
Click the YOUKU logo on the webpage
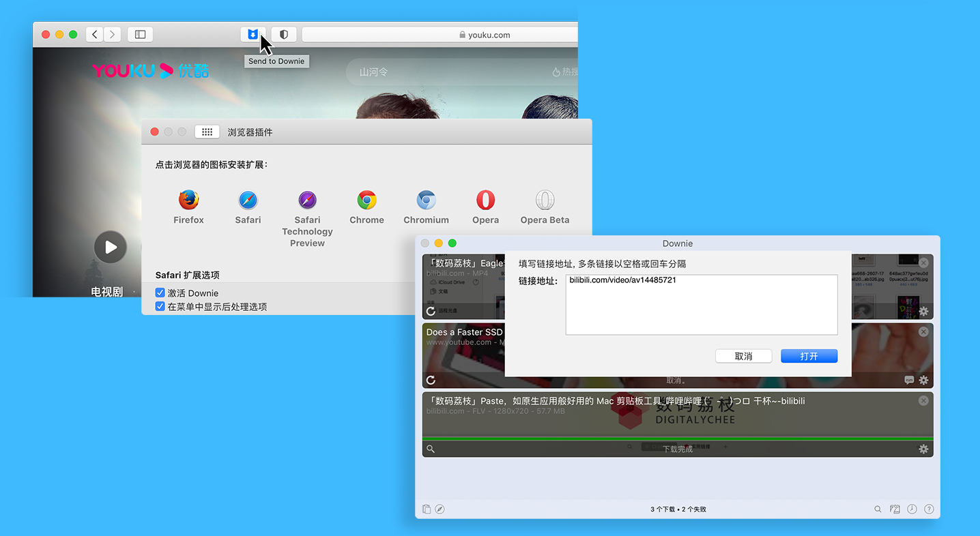151,70
